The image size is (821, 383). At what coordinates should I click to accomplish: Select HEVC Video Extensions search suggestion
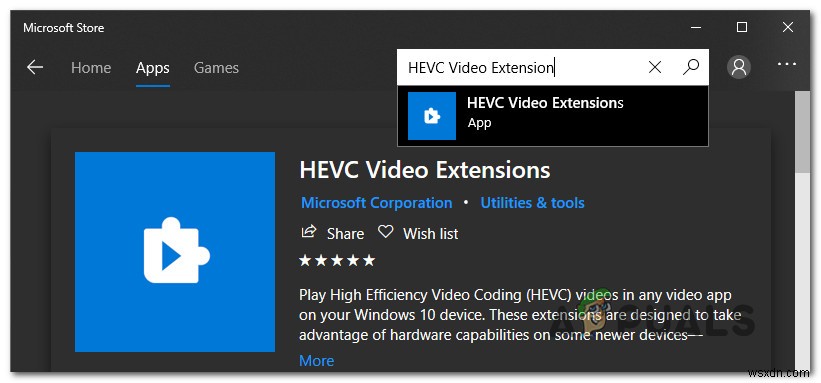click(553, 116)
